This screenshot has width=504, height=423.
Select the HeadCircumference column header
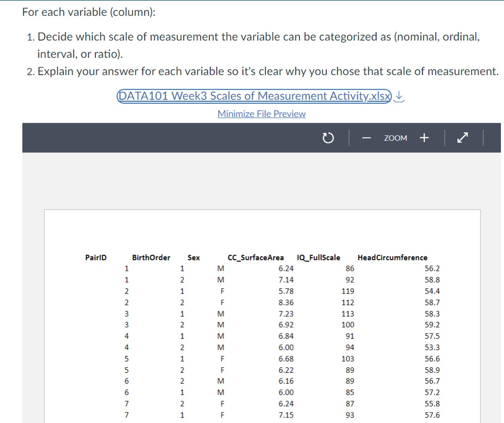tap(392, 257)
